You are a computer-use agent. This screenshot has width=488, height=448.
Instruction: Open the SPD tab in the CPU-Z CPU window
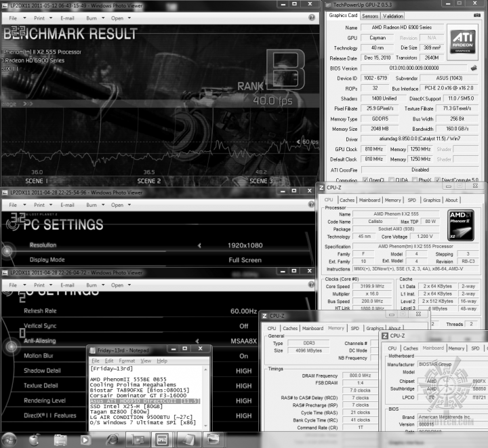click(412, 200)
